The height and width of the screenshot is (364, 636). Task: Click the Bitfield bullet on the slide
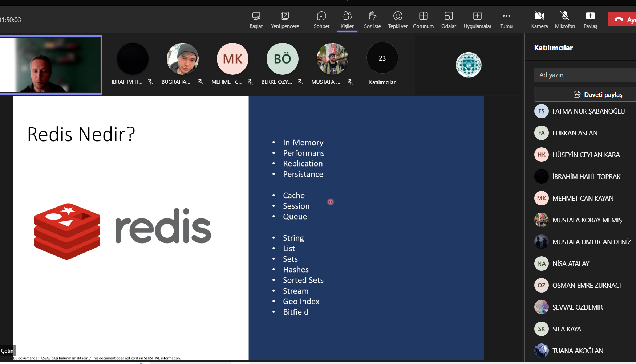click(296, 312)
